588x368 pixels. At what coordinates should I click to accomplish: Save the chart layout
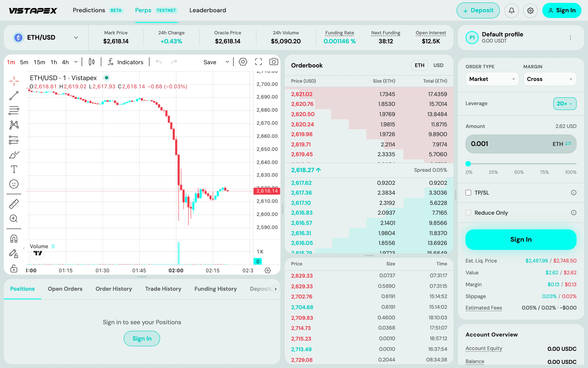click(210, 62)
